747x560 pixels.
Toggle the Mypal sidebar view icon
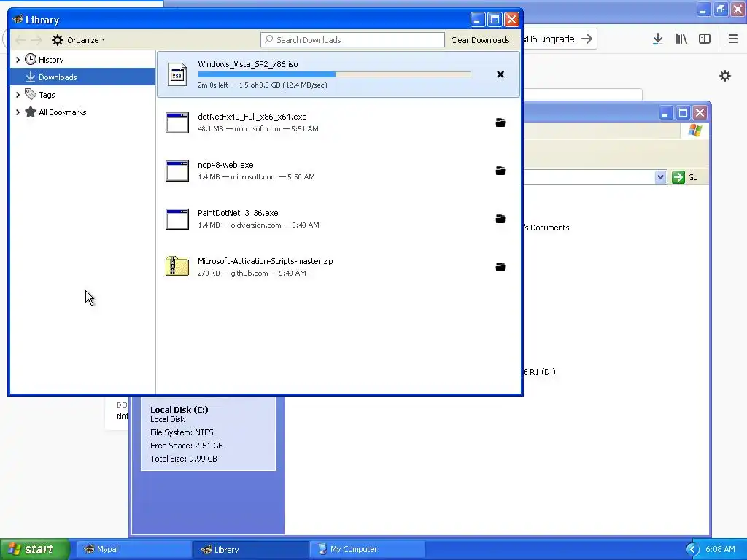click(x=705, y=39)
